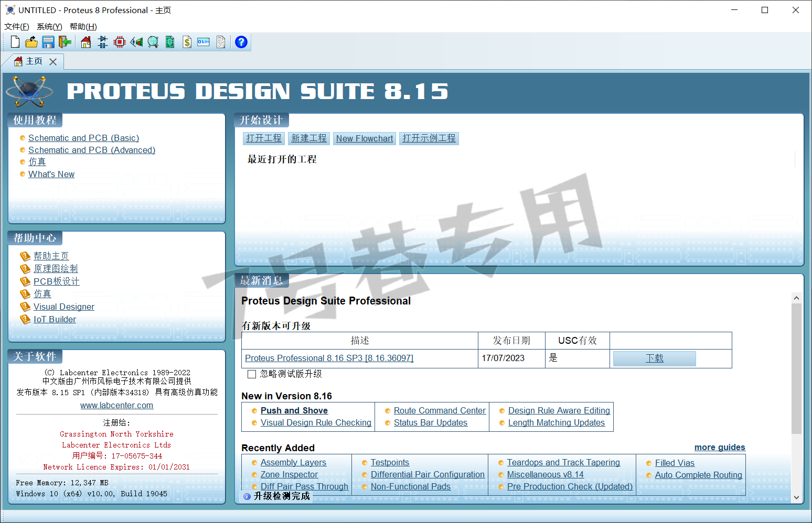Visit www.labcenter.com link

coord(117,405)
